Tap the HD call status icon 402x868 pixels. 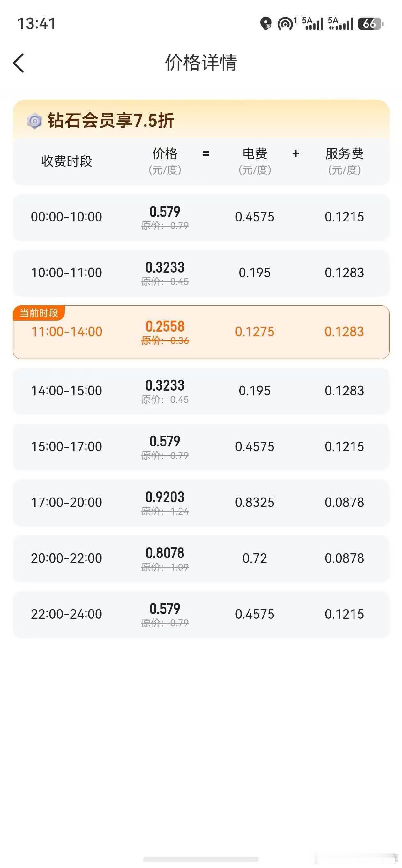(266, 24)
